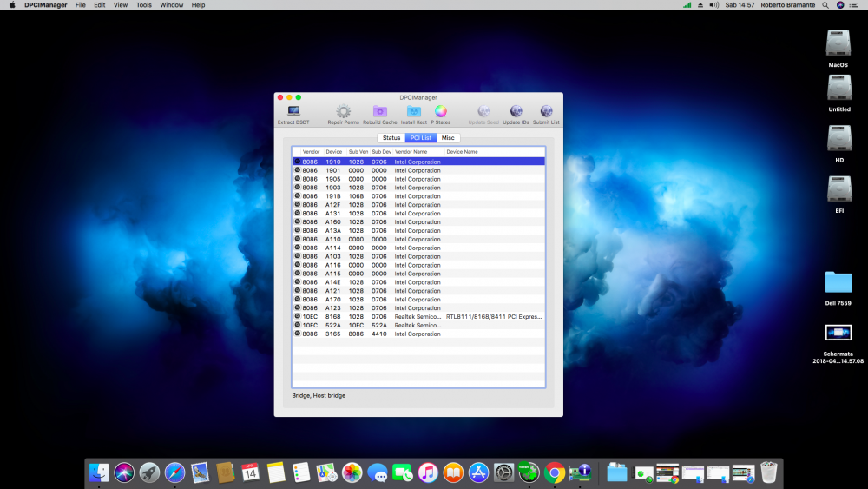Open the App Store from Dock
This screenshot has height=489, width=868.
coord(478,473)
